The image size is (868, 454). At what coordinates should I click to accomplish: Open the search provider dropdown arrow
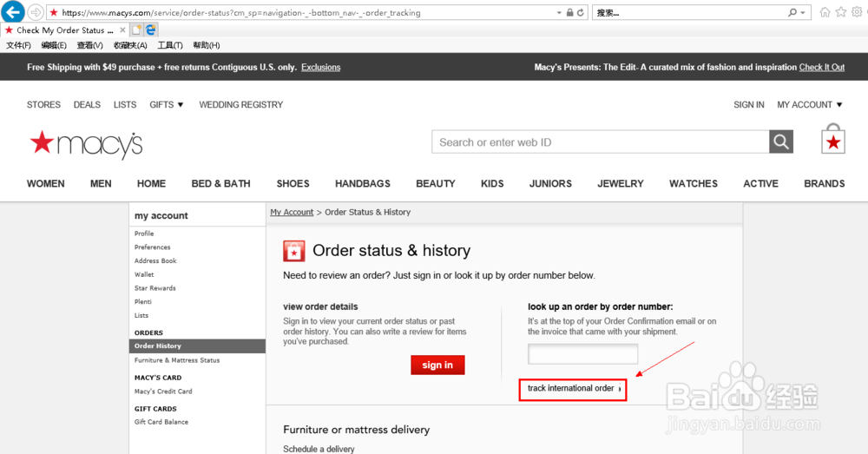(803, 13)
